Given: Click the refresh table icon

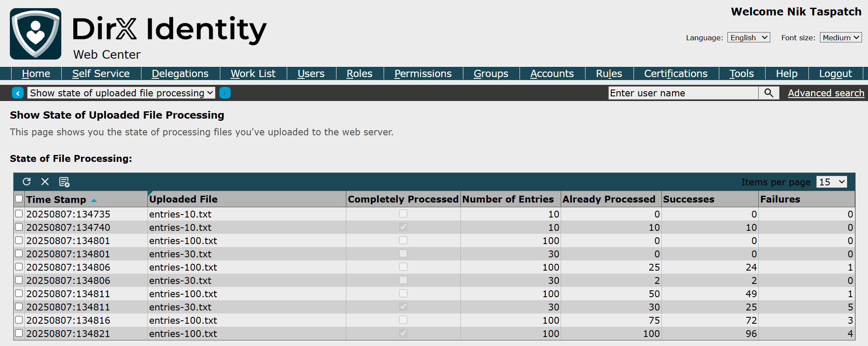Looking at the screenshot, I should [x=27, y=182].
